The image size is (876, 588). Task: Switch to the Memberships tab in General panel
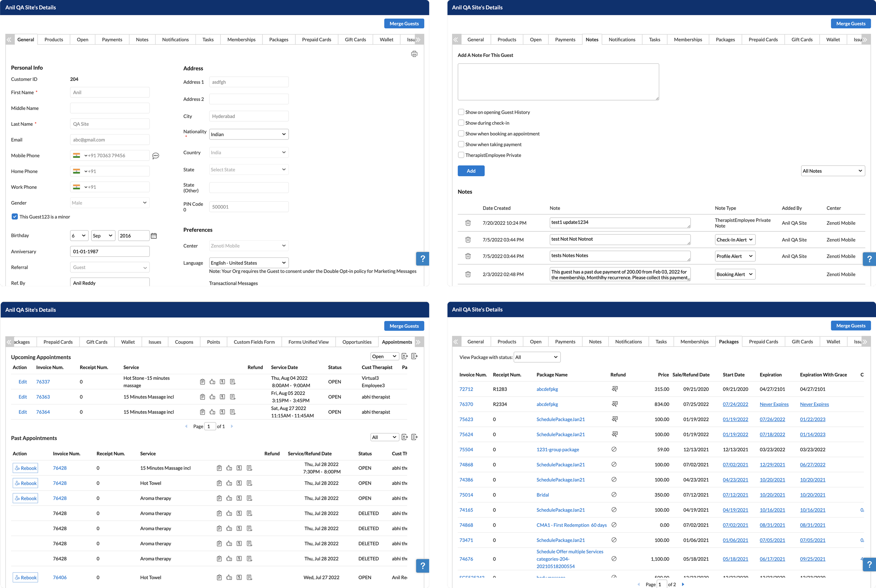tap(241, 39)
